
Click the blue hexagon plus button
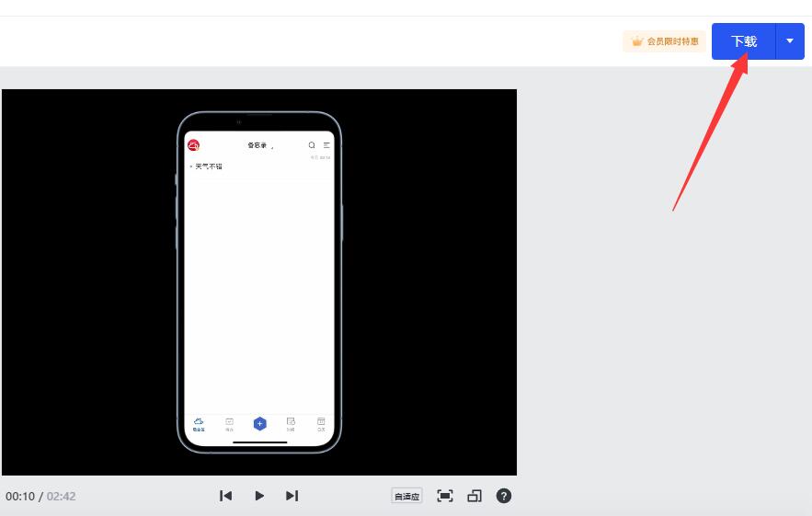260,424
